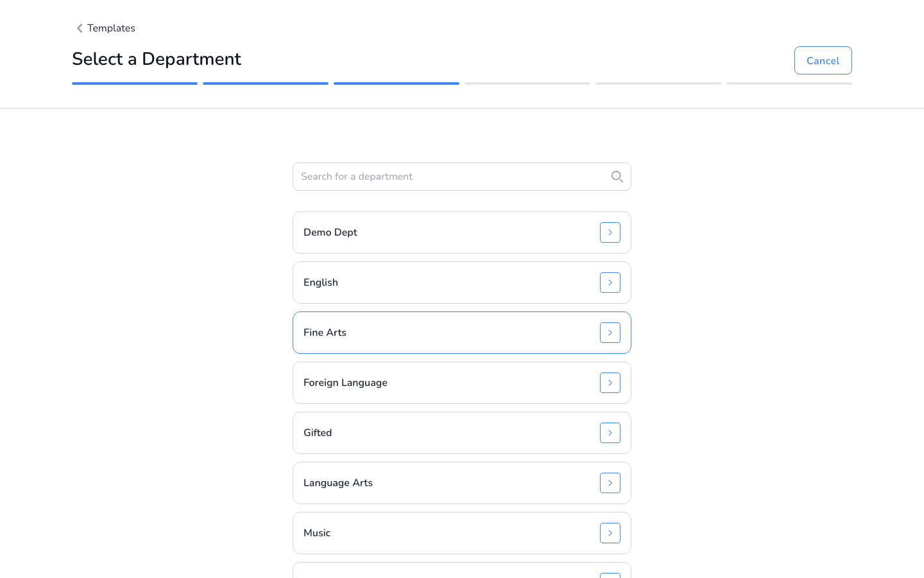Select the Foreign Language department name

[x=345, y=383]
